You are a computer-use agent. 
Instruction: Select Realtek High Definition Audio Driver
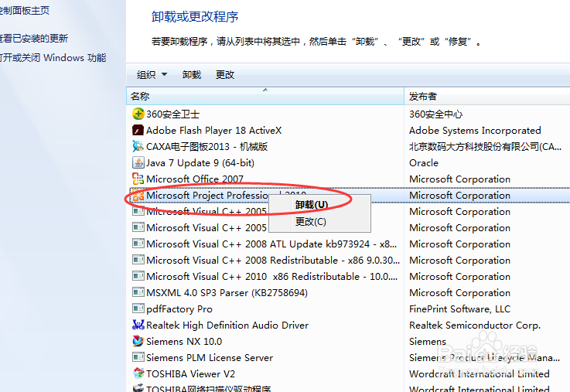tap(227, 325)
